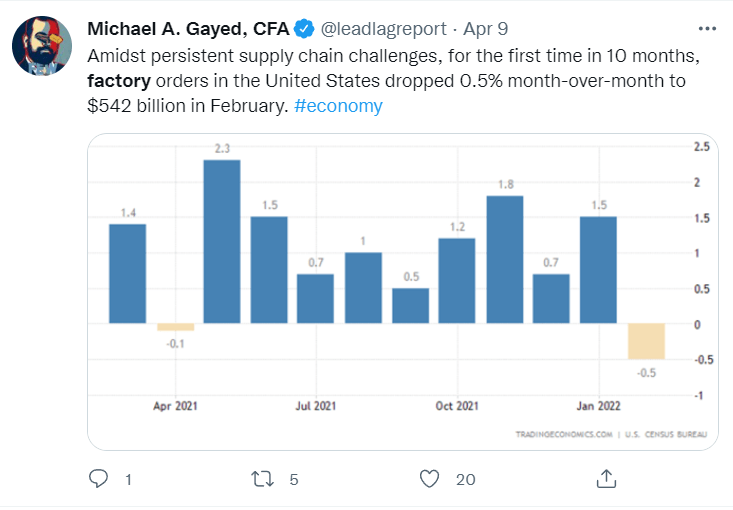
Task: Click the Jan 2022 axis label
Action: coord(598,405)
